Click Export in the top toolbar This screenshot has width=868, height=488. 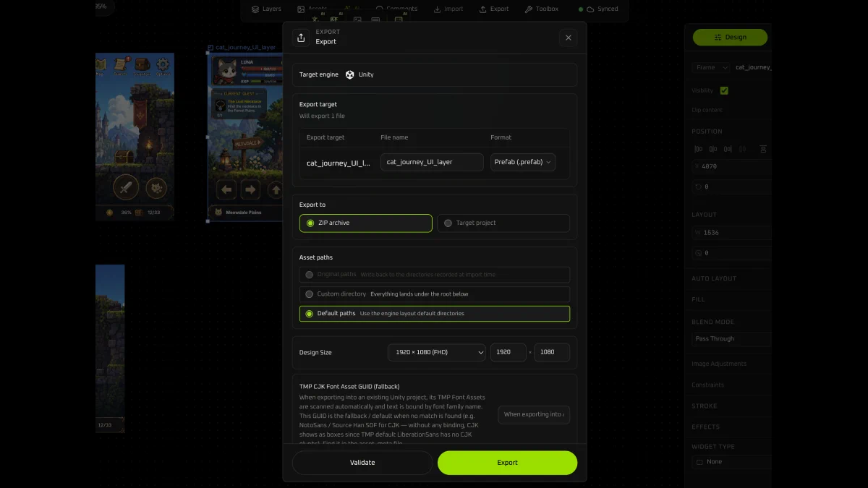494,9
